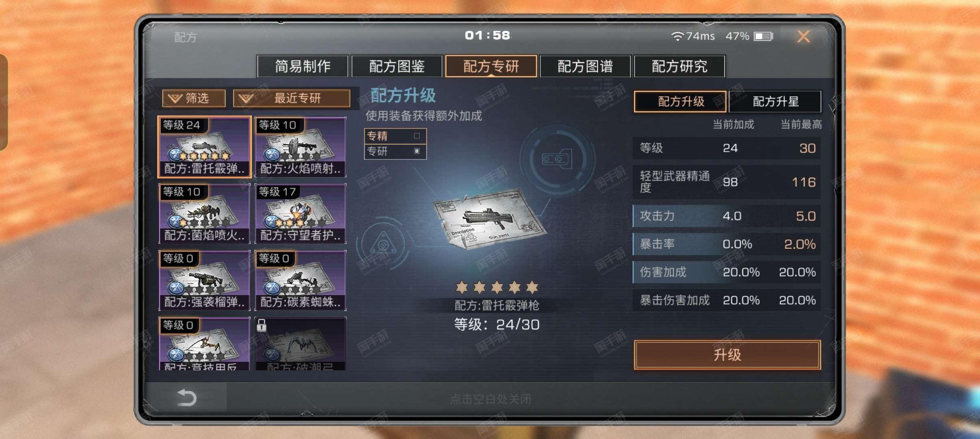
Task: Select the 配方升星 toggle option
Action: [x=775, y=101]
